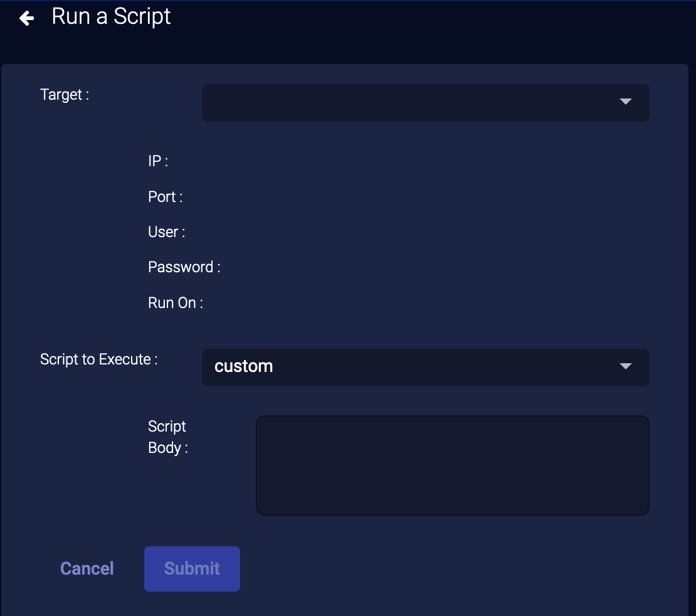Focus the Script Body text area

(452, 465)
